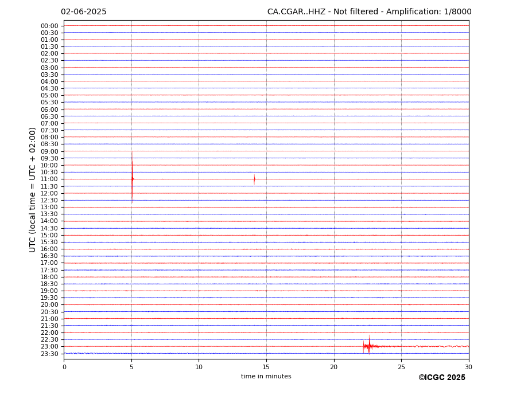Click the 10:30 row time label
532x399 pixels.
(x=49, y=172)
